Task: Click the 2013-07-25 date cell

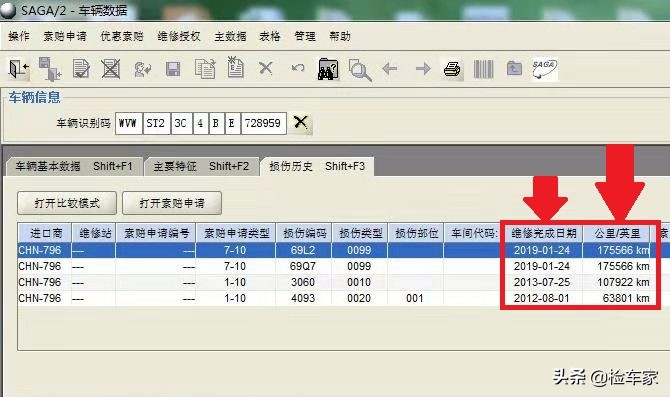Action: (x=541, y=282)
